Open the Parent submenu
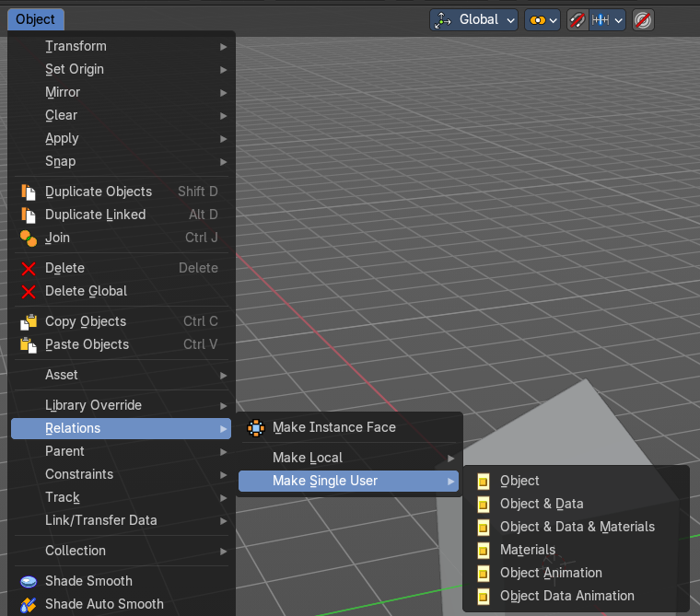Screen dimensions: 700x616 [121, 451]
